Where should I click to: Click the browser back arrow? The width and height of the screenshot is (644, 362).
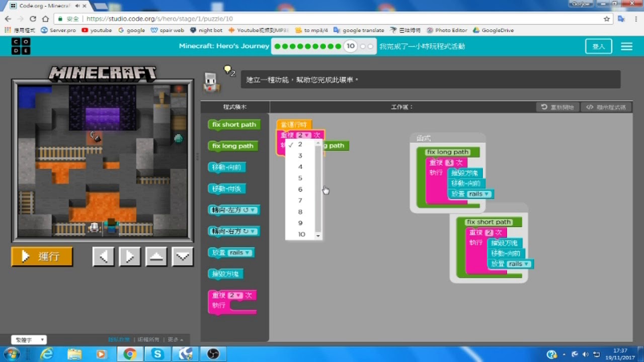point(8,19)
